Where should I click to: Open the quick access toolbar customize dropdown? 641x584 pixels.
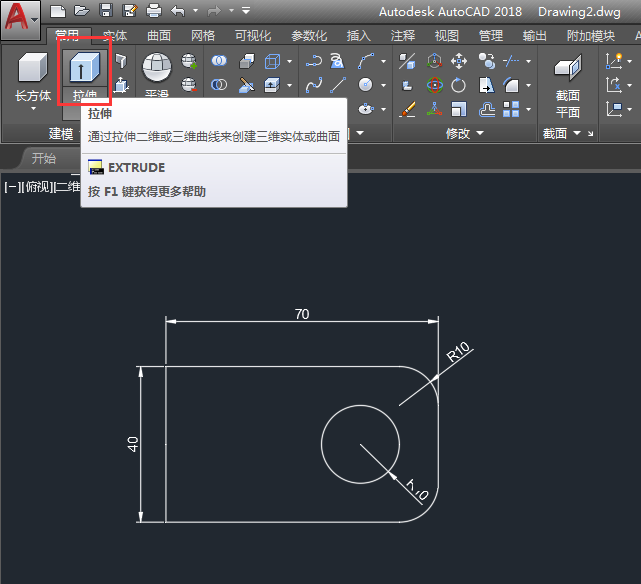(246, 11)
